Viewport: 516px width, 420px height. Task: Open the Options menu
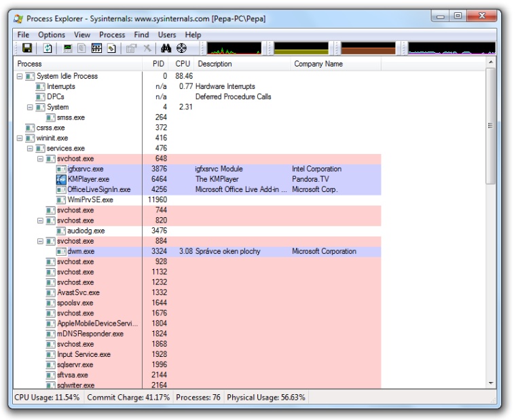point(52,35)
